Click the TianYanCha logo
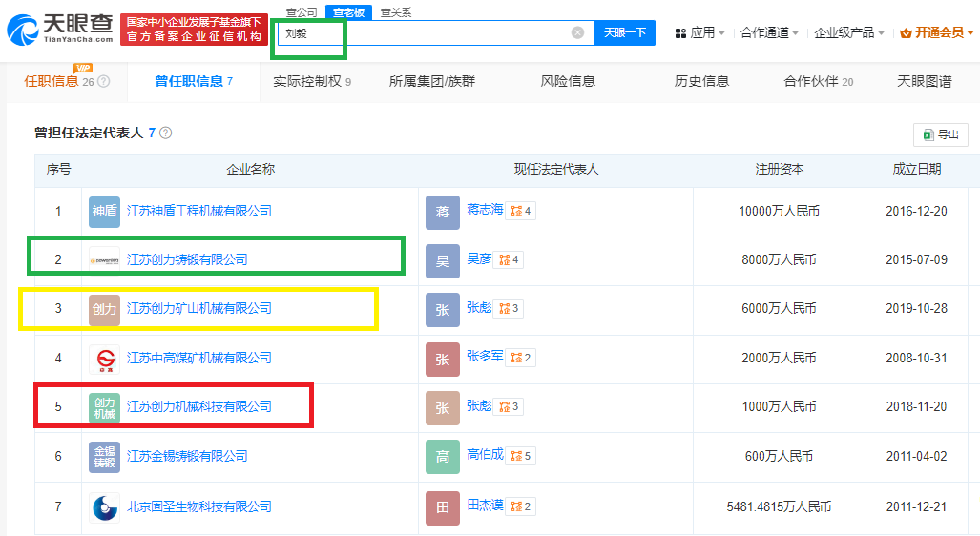 [x=60, y=31]
